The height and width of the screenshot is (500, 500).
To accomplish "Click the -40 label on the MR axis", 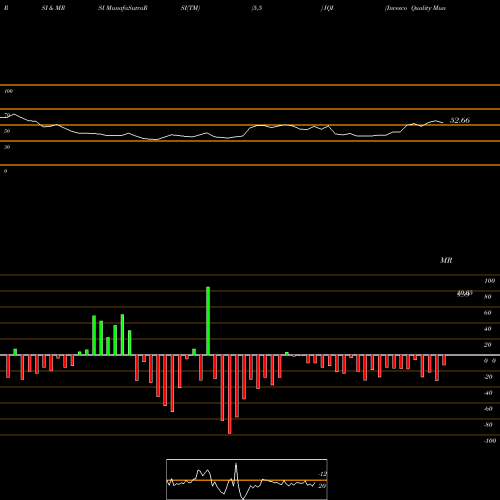I will pos(488,393).
